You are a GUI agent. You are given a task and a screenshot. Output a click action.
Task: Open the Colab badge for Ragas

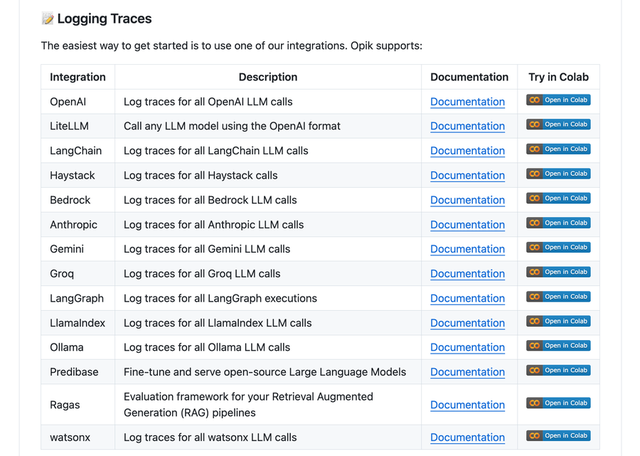[558, 403]
